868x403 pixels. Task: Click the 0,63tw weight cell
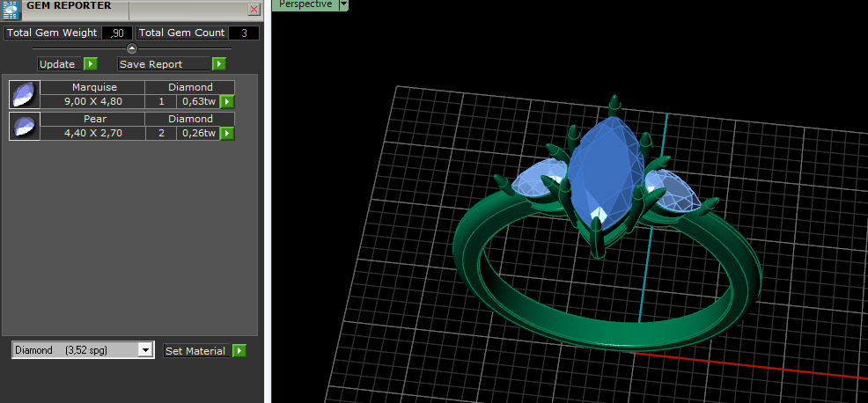(x=199, y=102)
